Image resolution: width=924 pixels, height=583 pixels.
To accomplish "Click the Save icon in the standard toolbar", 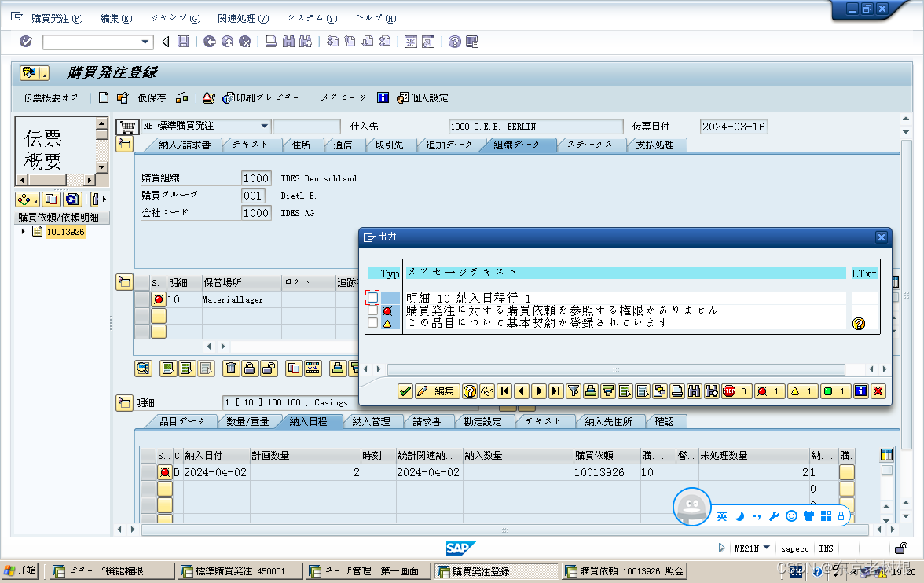I will [183, 43].
